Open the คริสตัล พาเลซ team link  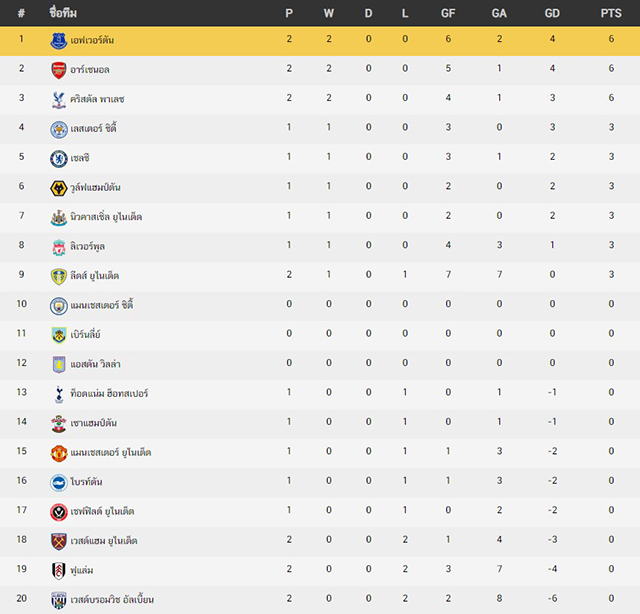tap(97, 99)
